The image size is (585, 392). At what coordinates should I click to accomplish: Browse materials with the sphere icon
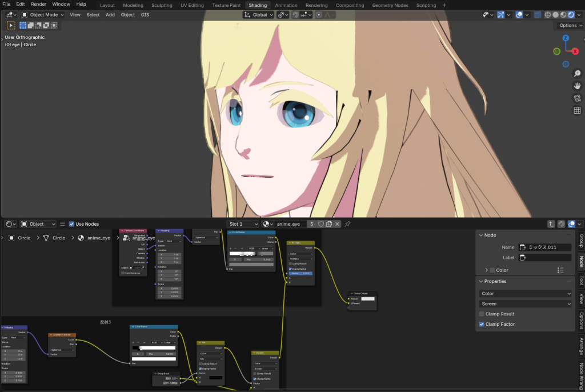coord(267,224)
